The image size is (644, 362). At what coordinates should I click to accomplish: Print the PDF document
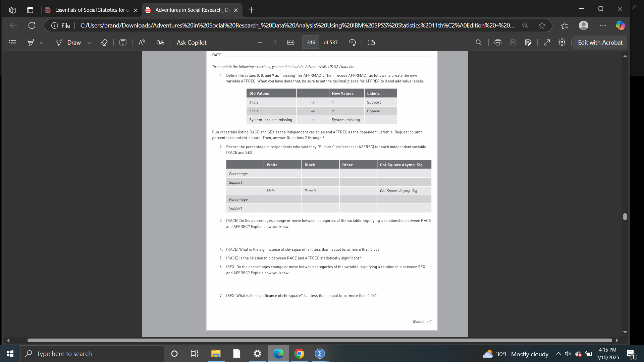[498, 43]
